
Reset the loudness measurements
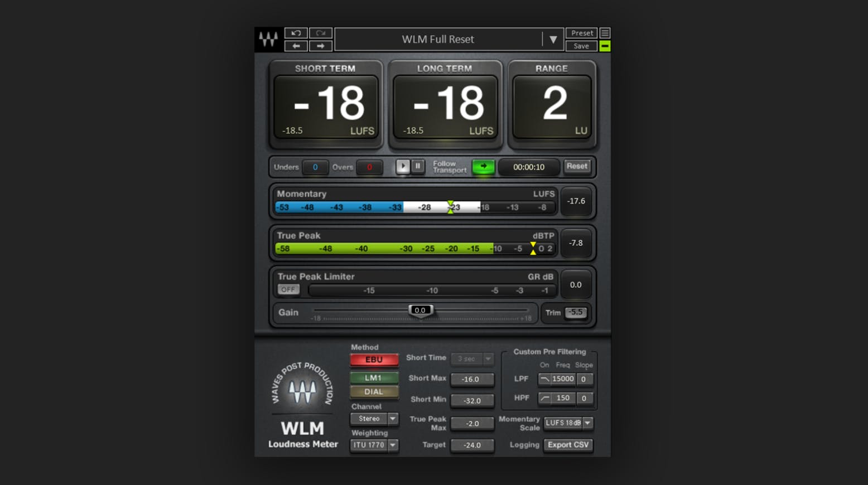(577, 166)
